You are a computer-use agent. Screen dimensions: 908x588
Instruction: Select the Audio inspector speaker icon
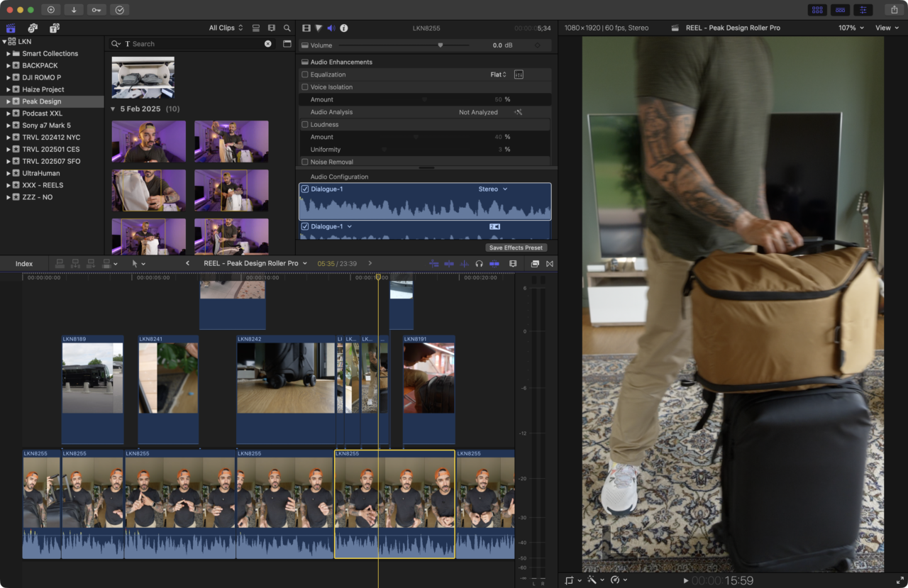tap(332, 28)
